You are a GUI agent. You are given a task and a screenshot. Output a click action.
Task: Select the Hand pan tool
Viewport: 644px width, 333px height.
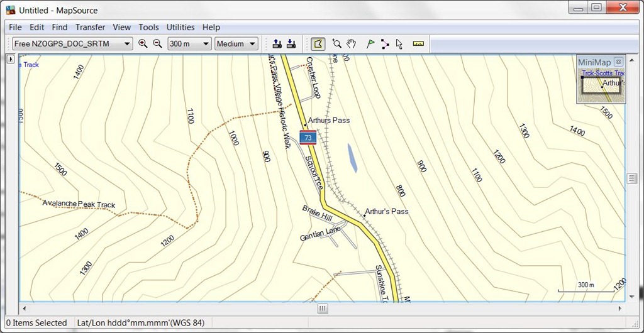pos(351,43)
